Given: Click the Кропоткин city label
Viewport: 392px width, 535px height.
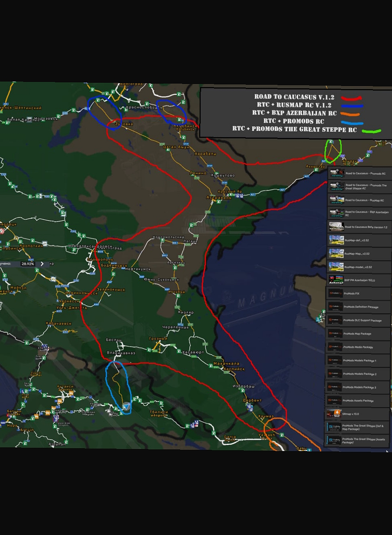Looking at the screenshot, I should (31, 246).
